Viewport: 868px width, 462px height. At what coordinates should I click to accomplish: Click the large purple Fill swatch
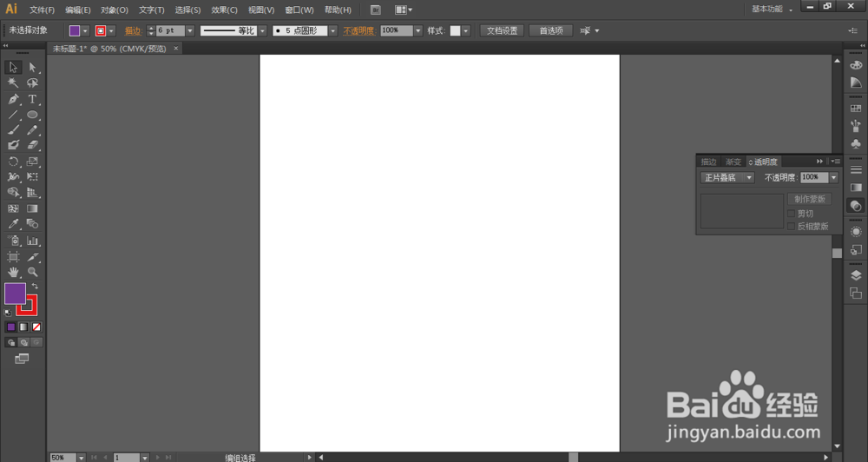15,293
